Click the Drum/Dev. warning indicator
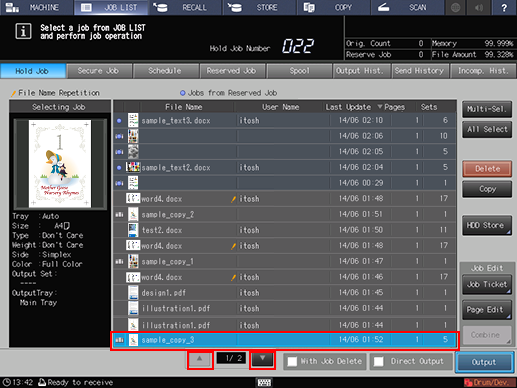Viewport: 517px width, 388px height. pyautogui.click(x=489, y=382)
